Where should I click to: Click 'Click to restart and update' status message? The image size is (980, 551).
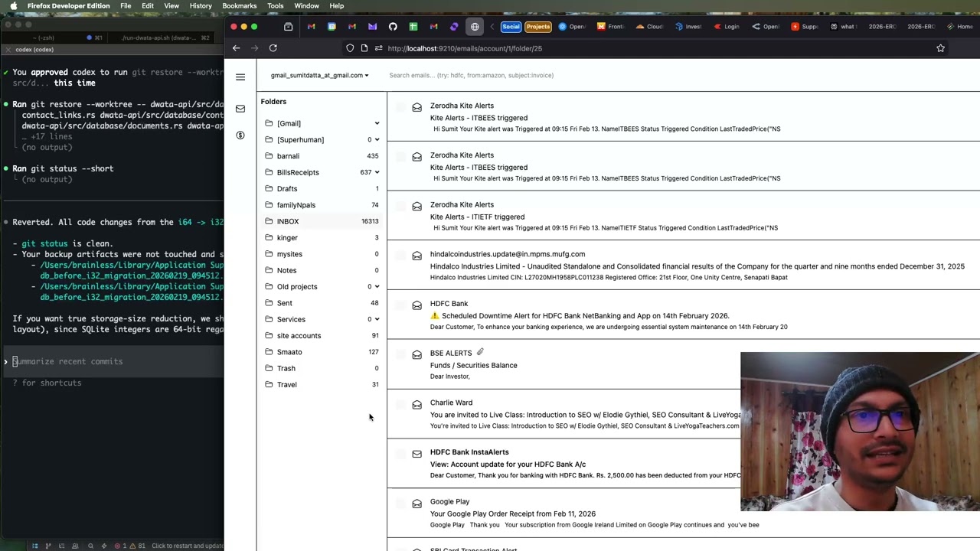(188, 546)
